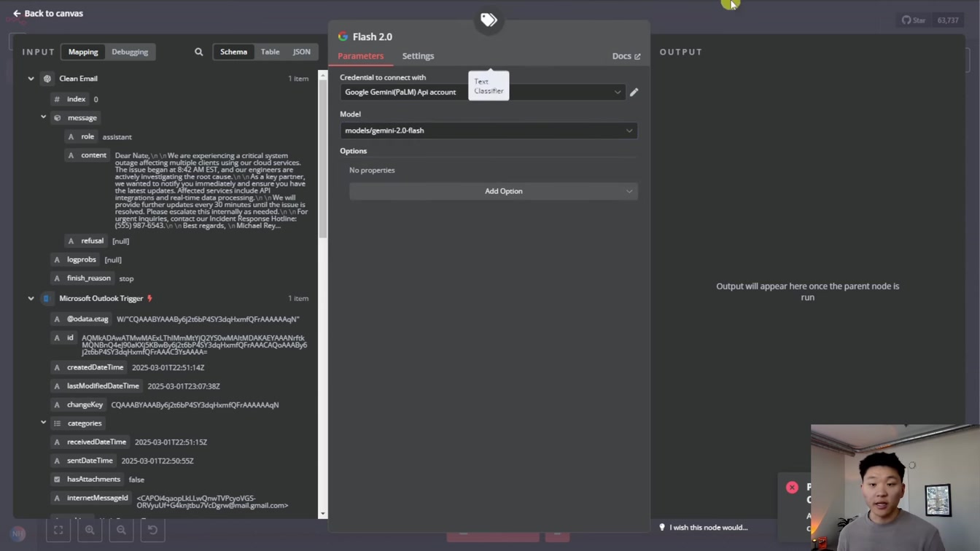The width and height of the screenshot is (980, 551).
Task: Click the input panel scrollbar down arrow
Action: pyautogui.click(x=323, y=514)
